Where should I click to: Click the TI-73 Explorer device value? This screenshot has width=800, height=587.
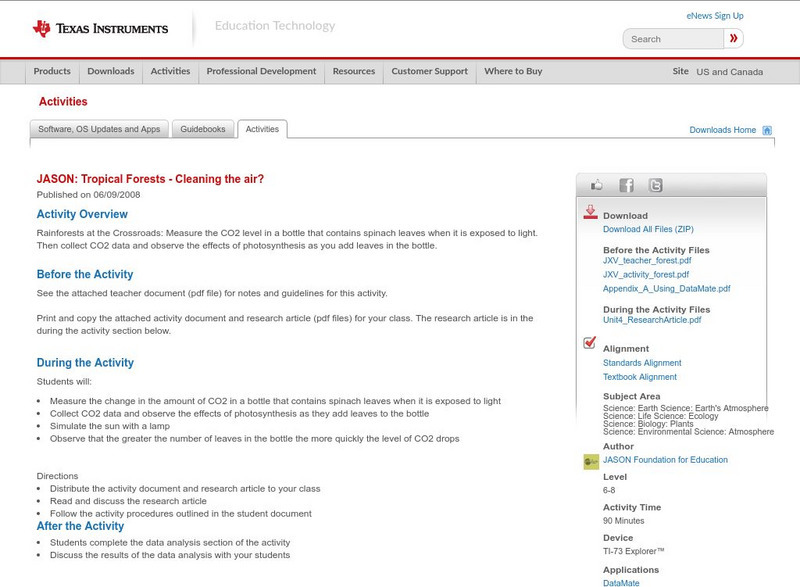[634, 551]
